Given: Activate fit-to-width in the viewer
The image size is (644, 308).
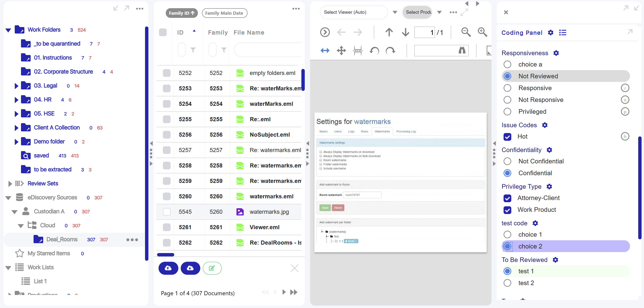Looking at the screenshot, I should [x=325, y=50].
